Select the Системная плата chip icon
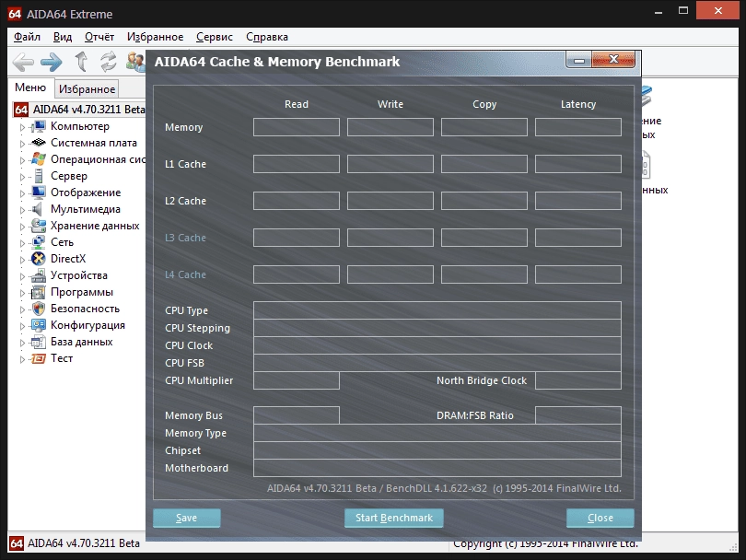This screenshot has height=560, width=746. [39, 143]
